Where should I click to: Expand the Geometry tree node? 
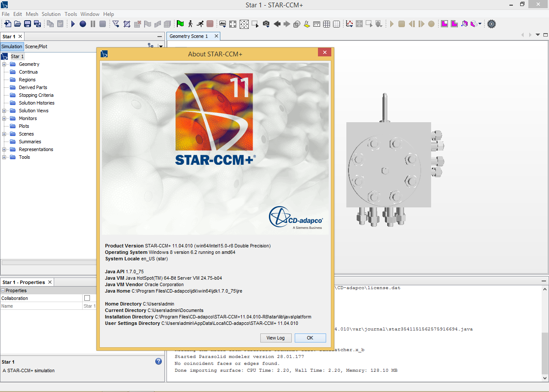tap(4, 64)
